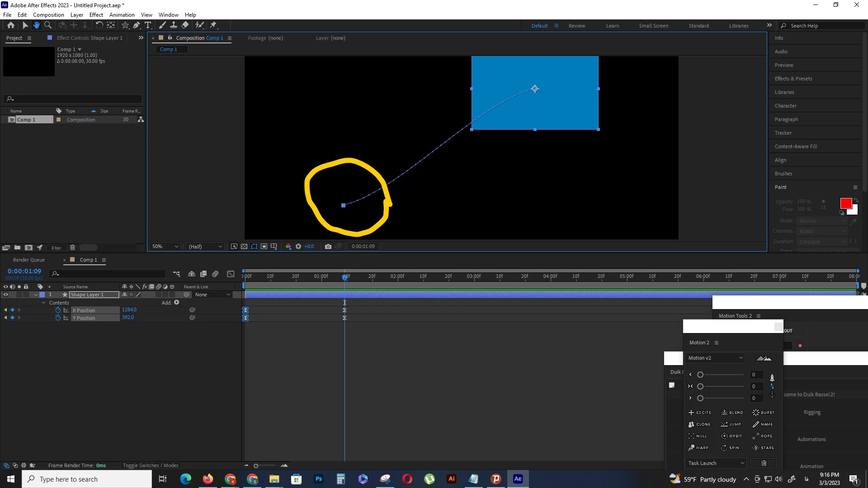The width and height of the screenshot is (868, 488).
Task: Open the 50% magnification dropdown
Action: point(165,246)
